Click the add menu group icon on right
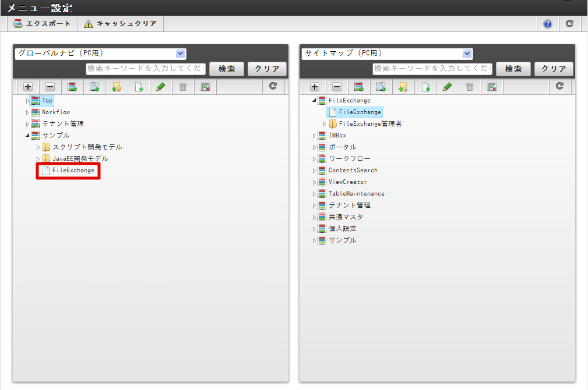The image size is (588, 390). coord(358,86)
